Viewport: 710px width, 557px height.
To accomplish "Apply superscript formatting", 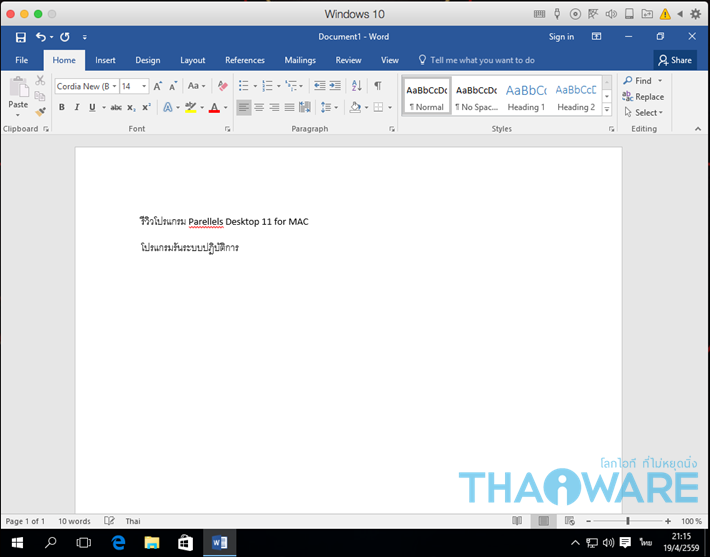I will pos(146,107).
